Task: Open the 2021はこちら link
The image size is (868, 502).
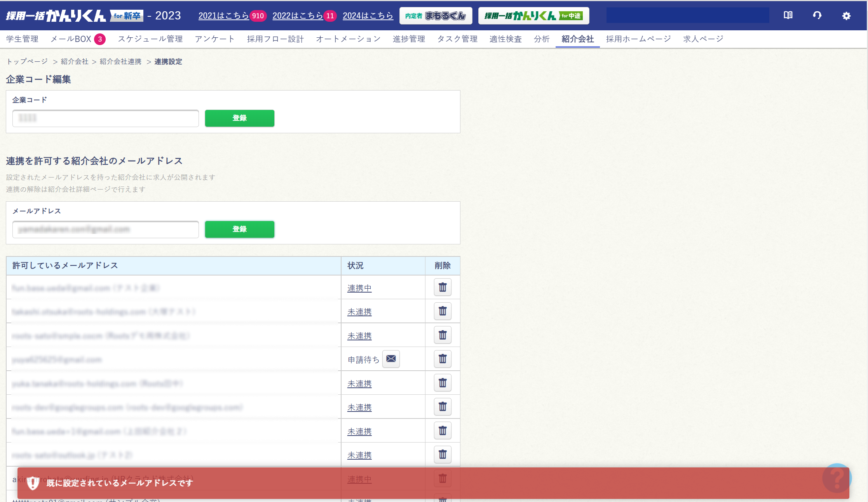Action: [x=223, y=16]
